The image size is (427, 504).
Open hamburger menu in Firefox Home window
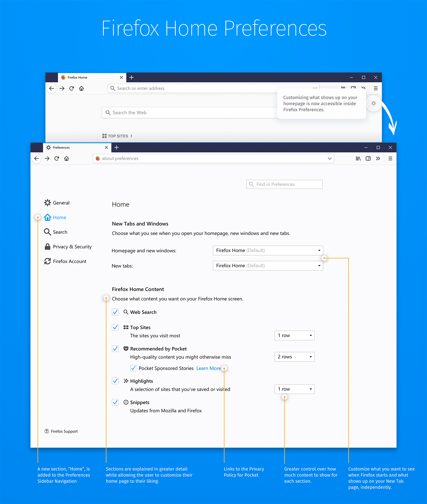(x=376, y=88)
